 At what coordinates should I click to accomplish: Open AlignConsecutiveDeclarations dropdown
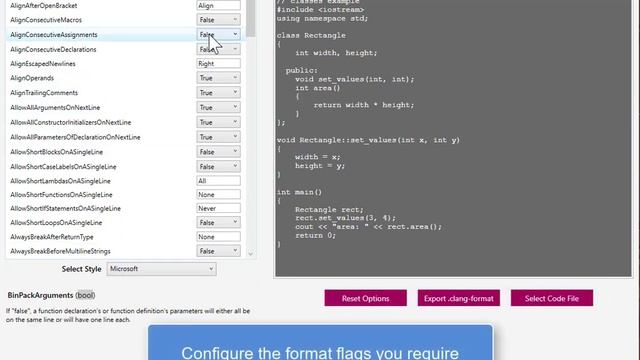218,49
